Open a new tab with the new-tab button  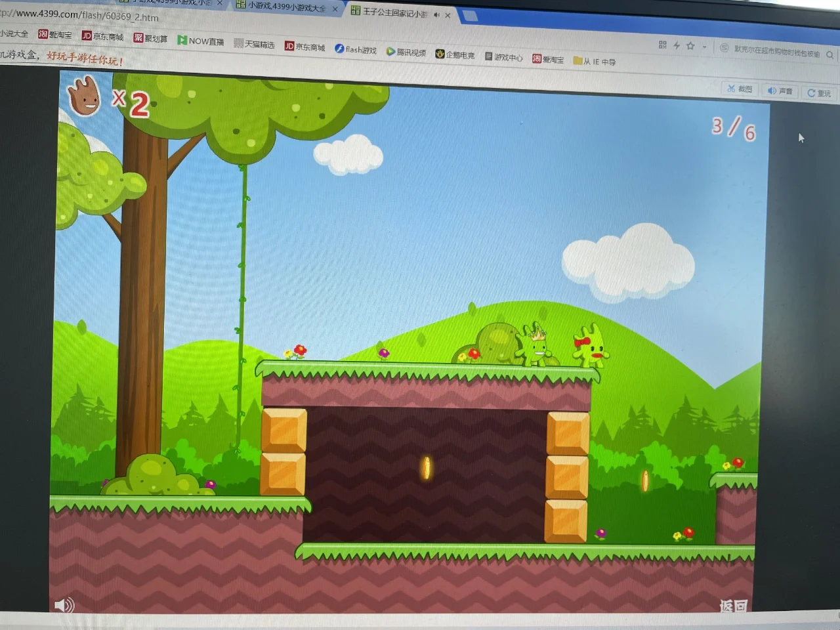pyautogui.click(x=470, y=16)
